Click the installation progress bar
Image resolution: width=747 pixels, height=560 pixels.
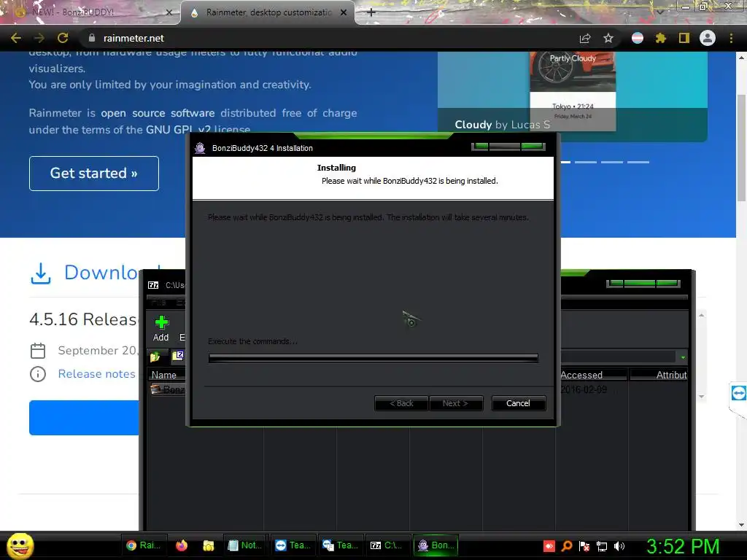pyautogui.click(x=373, y=358)
